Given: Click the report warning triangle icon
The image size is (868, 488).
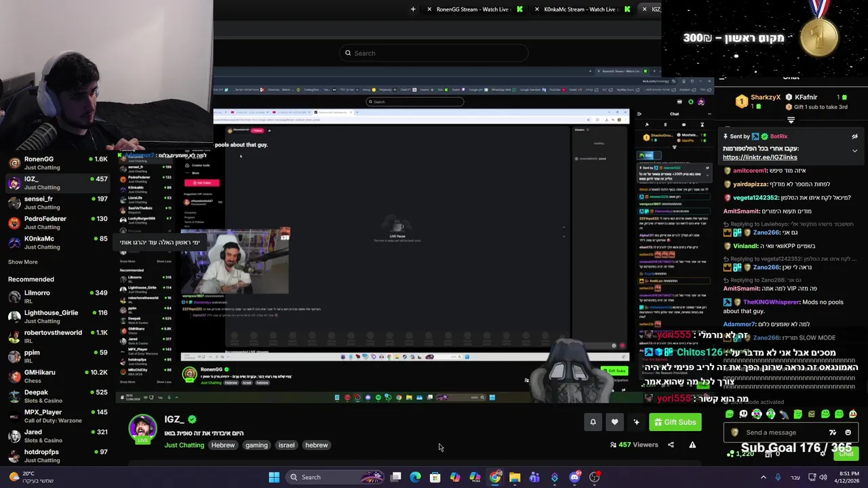Looking at the screenshot, I should (692, 445).
